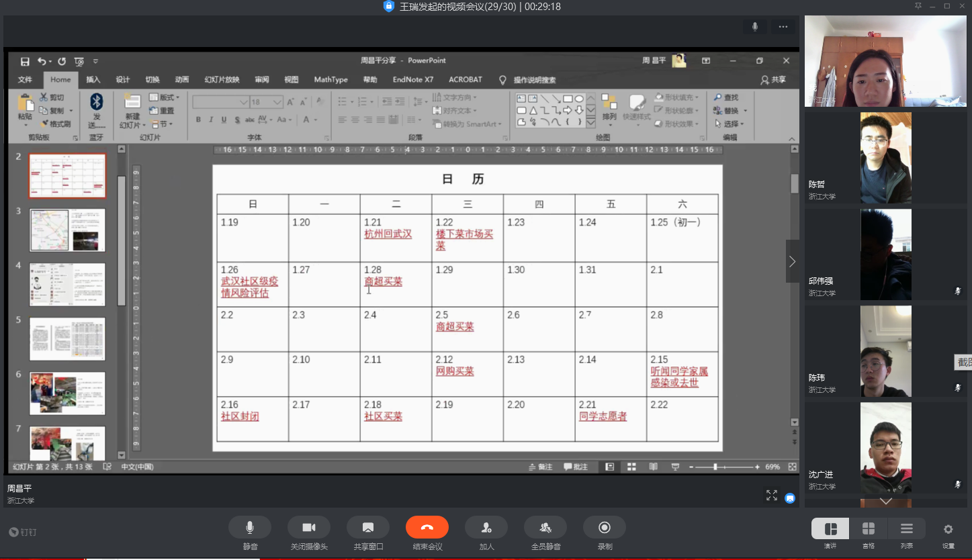Click the full screen expand icon
The height and width of the screenshot is (560, 972).
771,496
